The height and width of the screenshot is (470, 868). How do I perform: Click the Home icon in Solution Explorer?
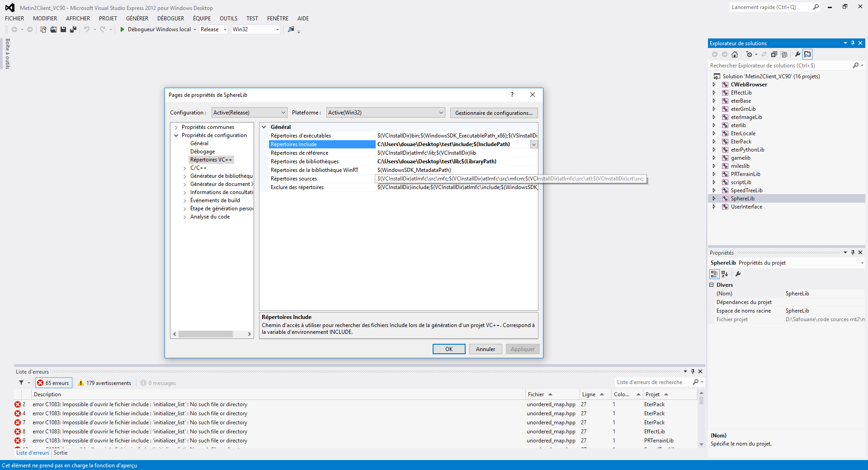pos(735,54)
